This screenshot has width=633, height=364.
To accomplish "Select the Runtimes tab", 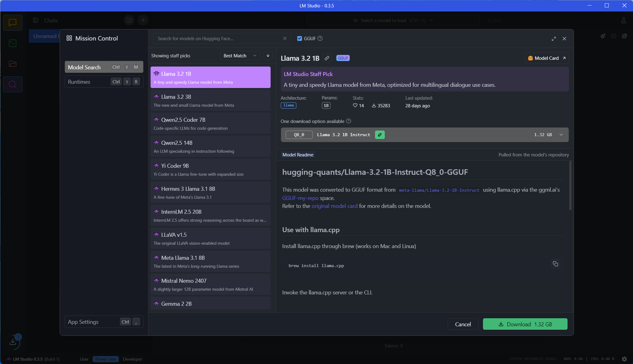I will coord(104,82).
